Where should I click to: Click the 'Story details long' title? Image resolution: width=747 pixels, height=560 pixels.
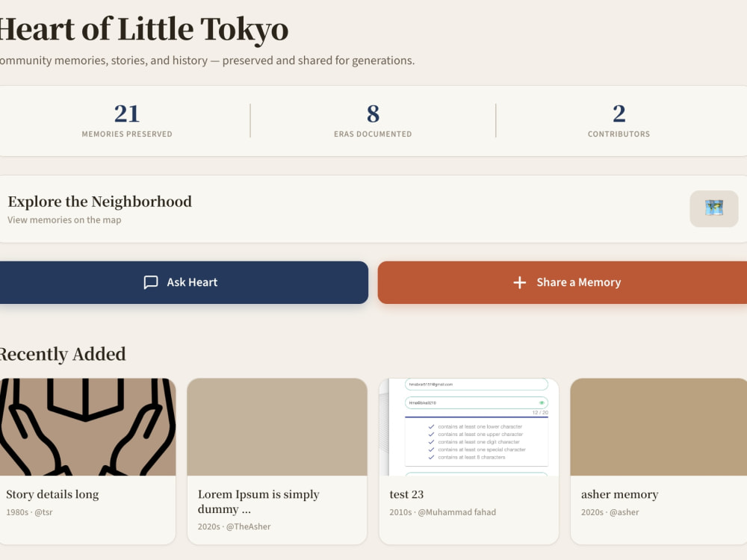pos(52,494)
